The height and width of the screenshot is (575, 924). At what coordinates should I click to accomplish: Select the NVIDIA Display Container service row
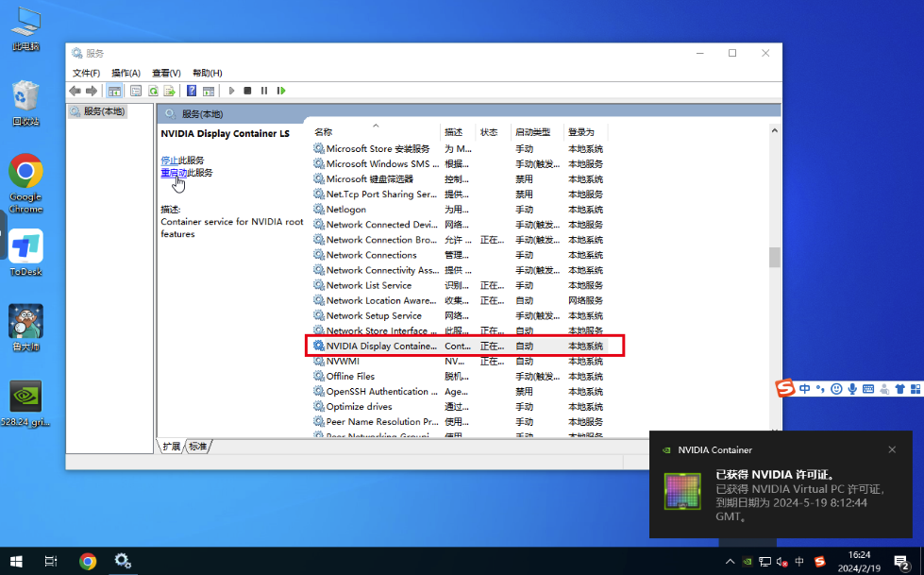coord(460,347)
